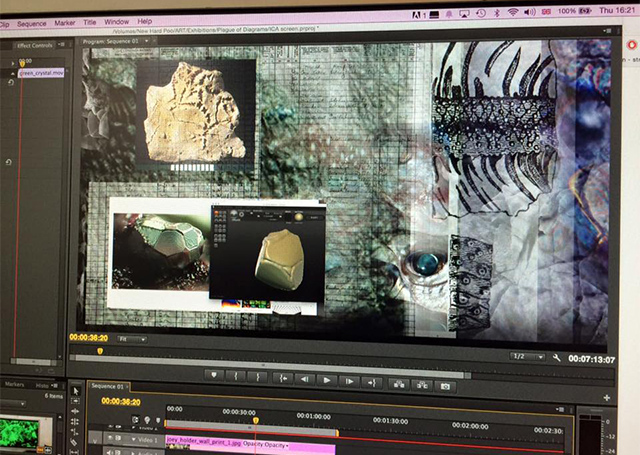The height and width of the screenshot is (455, 640).
Task: Open the Fit zoom level dropdown
Action: tap(130, 339)
